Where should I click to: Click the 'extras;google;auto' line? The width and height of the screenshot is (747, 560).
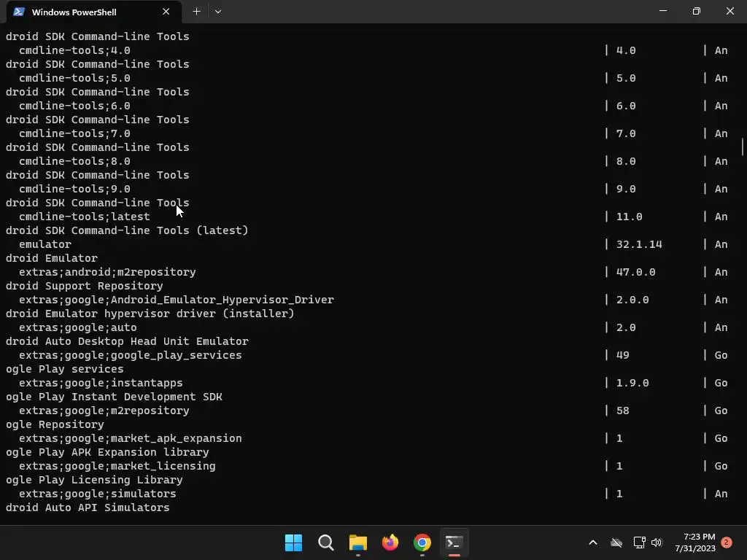click(x=77, y=327)
